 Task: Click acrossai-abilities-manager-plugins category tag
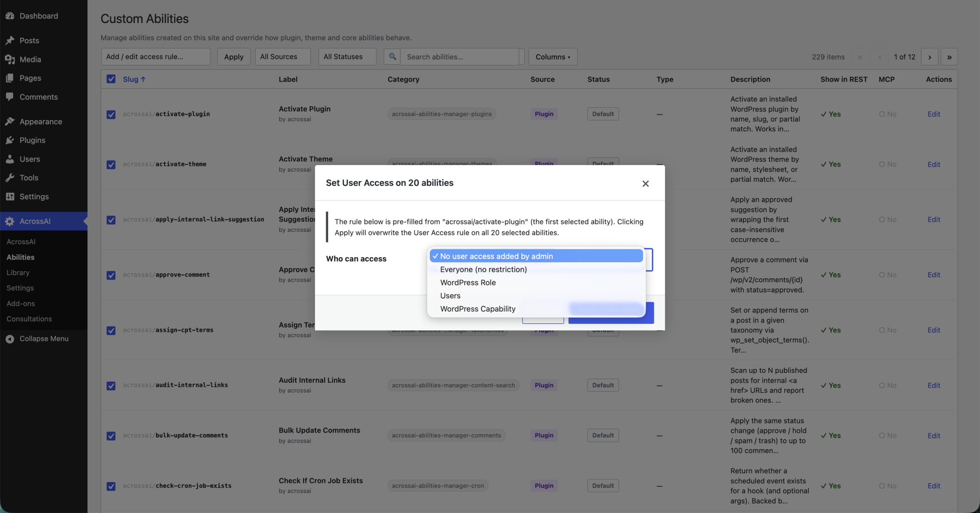tap(442, 114)
